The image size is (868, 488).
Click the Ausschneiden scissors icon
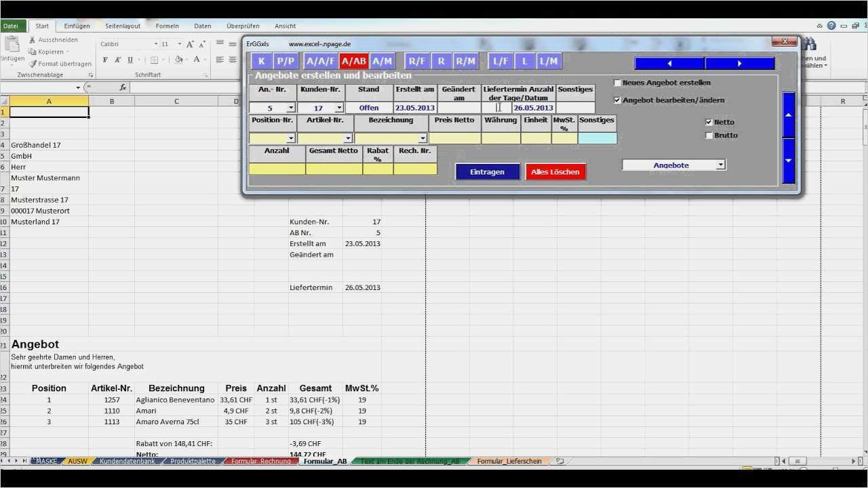(32, 40)
